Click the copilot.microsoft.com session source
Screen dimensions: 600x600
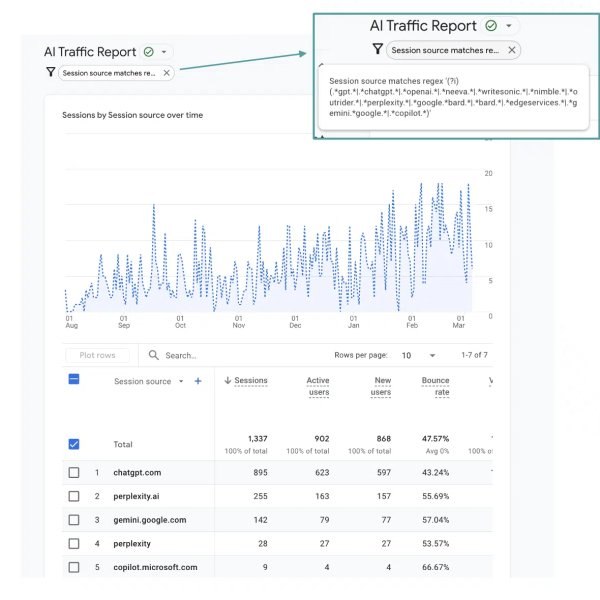[155, 567]
